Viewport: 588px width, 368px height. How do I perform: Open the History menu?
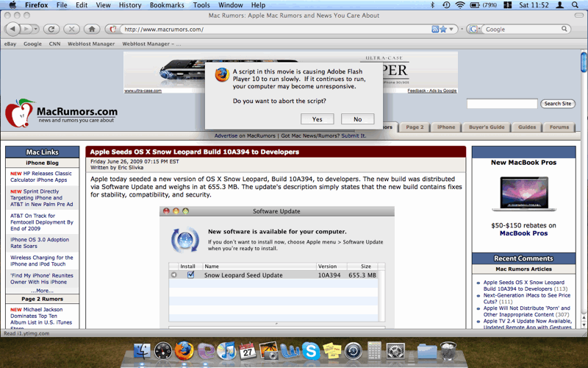tap(130, 5)
